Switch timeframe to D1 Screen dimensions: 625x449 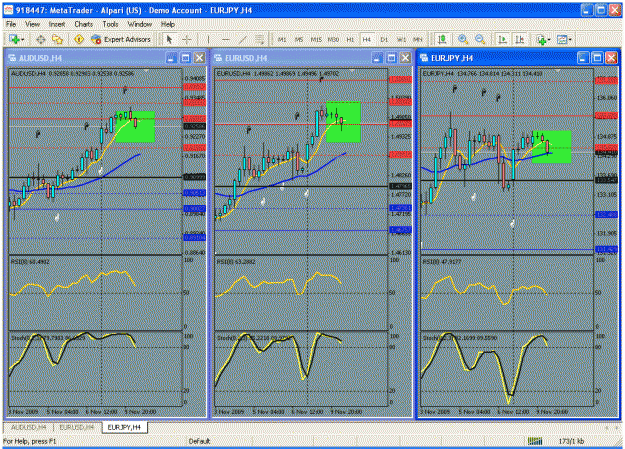[x=384, y=39]
